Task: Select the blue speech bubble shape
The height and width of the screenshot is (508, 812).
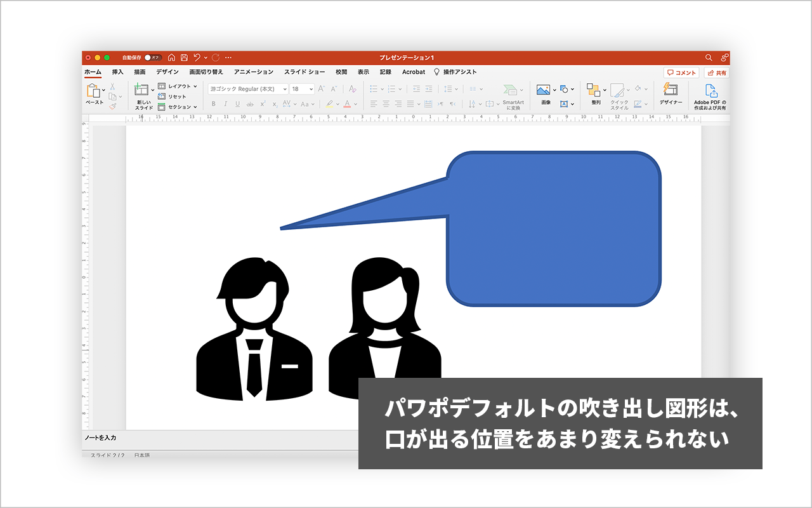Action: tap(553, 229)
